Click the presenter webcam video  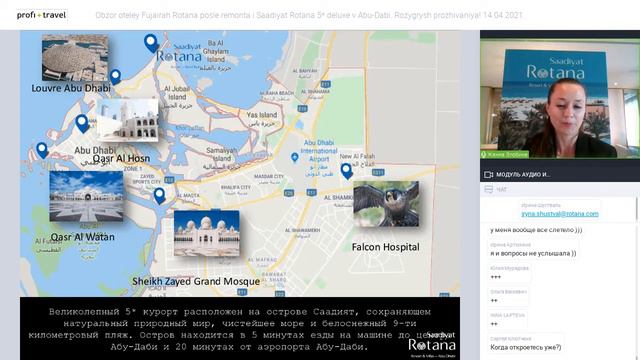pos(560,98)
